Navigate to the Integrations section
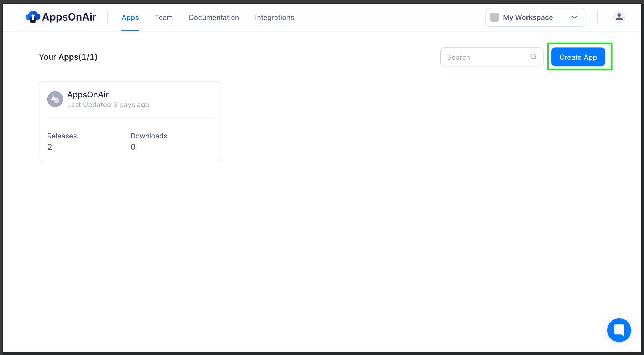 pos(274,17)
